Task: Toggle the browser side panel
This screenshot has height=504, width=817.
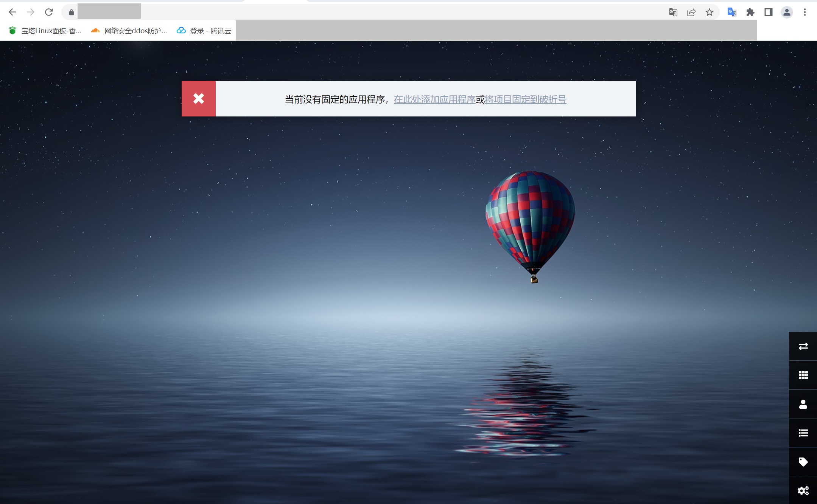Action: pyautogui.click(x=768, y=12)
